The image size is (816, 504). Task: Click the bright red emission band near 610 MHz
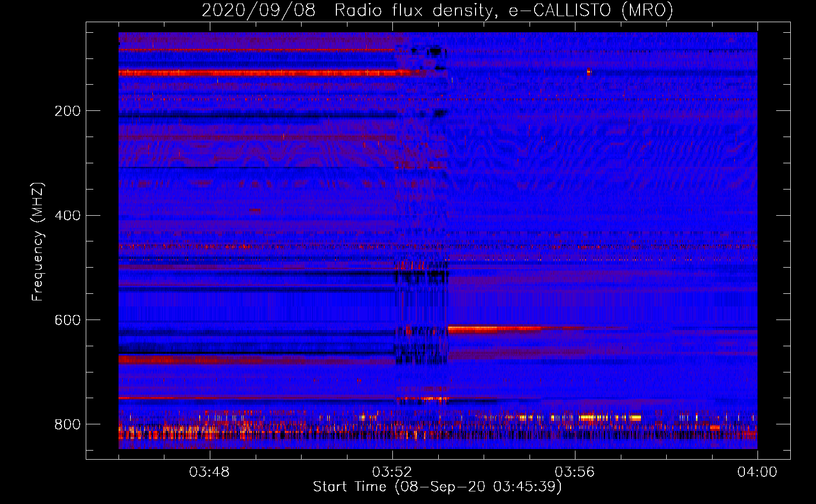494,329
